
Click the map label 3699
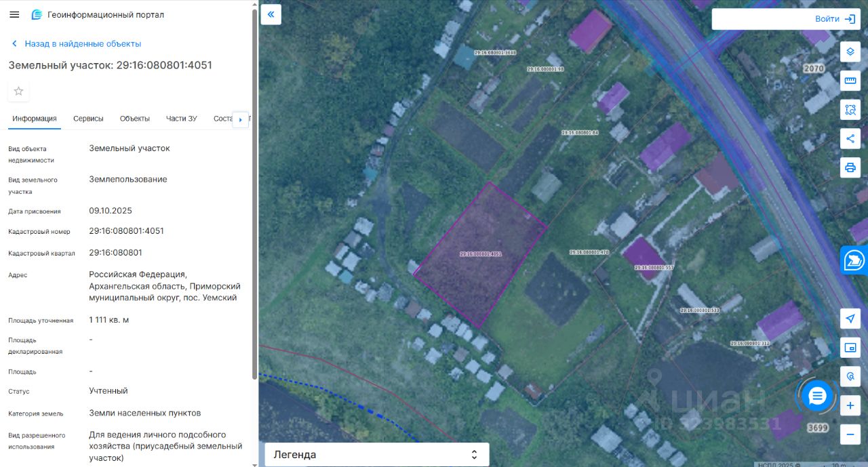[x=818, y=428]
